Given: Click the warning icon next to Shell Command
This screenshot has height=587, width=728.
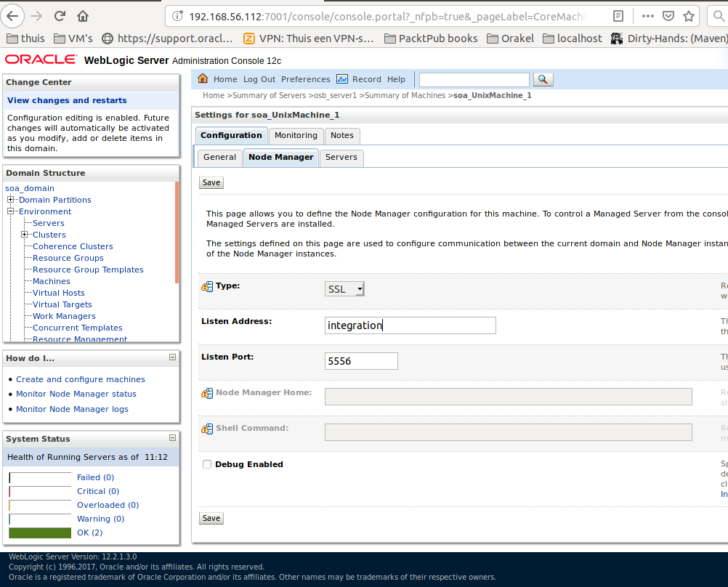Looking at the screenshot, I should 207,429.
